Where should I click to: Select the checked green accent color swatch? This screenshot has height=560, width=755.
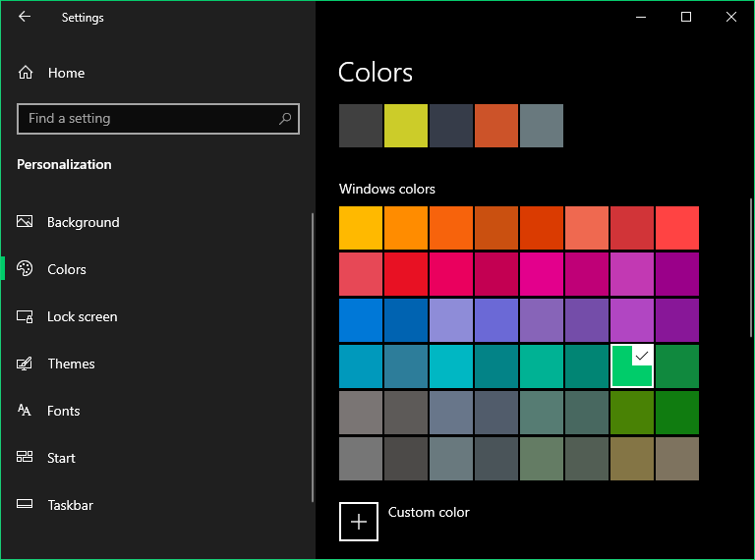[632, 366]
